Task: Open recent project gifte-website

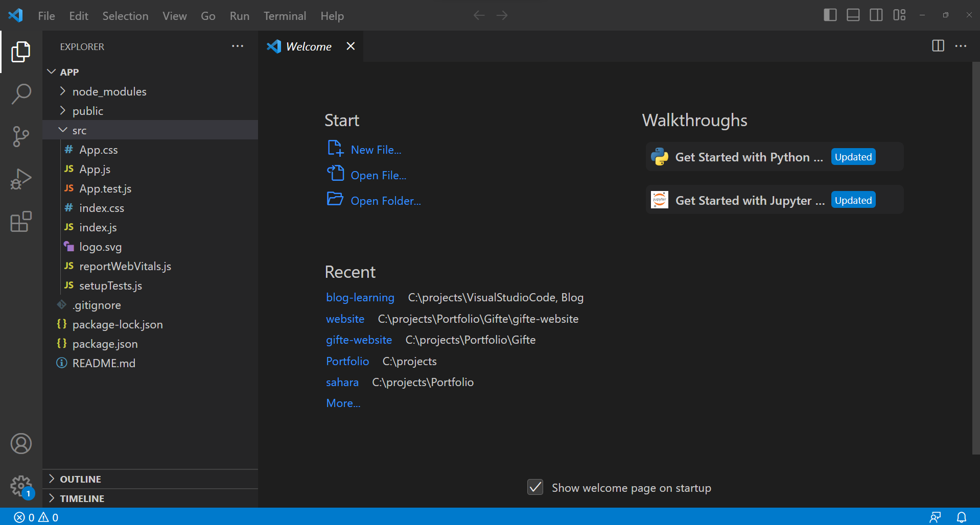Action: click(x=359, y=340)
